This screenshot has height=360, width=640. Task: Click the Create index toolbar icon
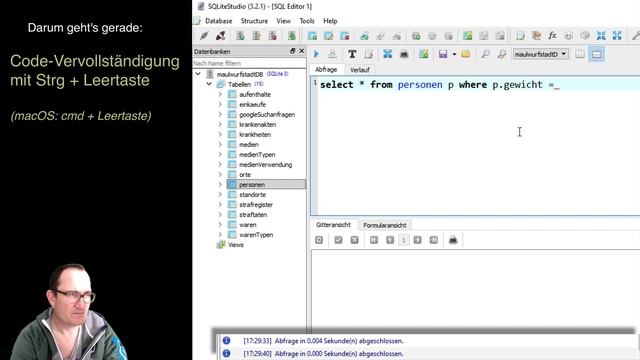tap(364, 36)
